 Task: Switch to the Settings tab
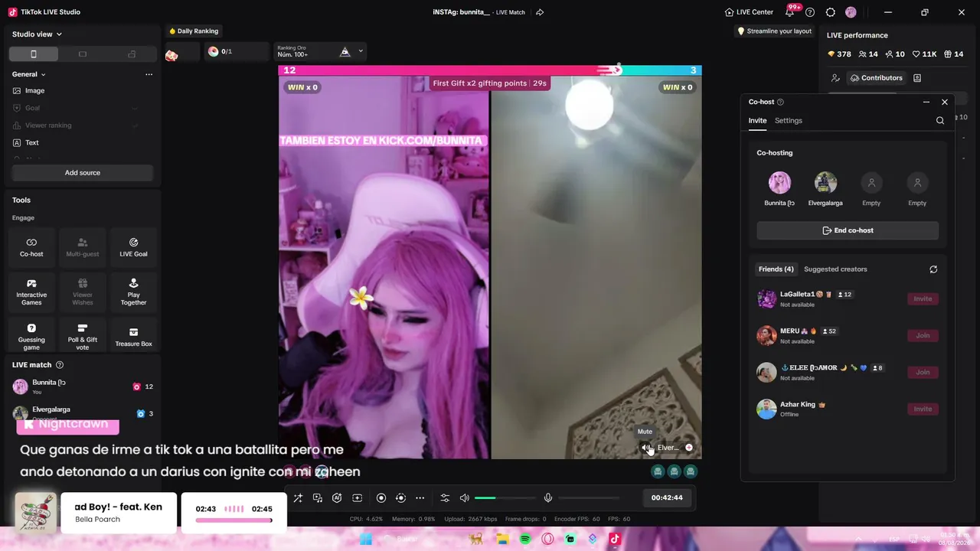789,120
